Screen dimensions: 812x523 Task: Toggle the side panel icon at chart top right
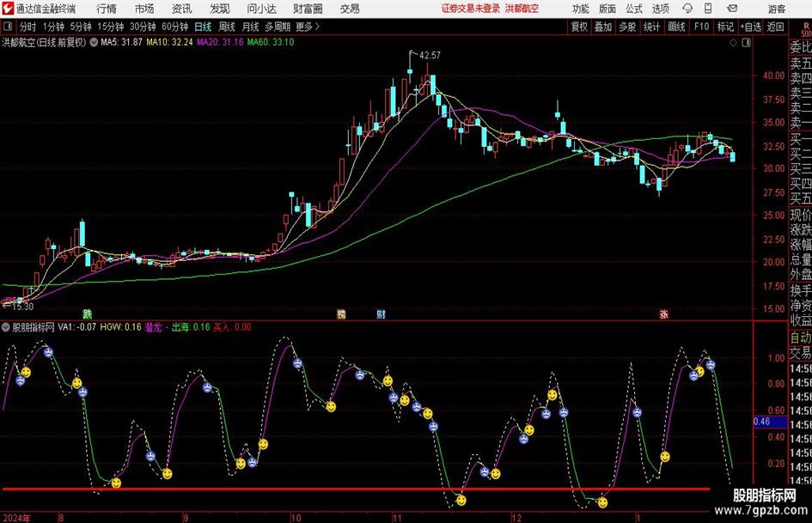click(746, 43)
